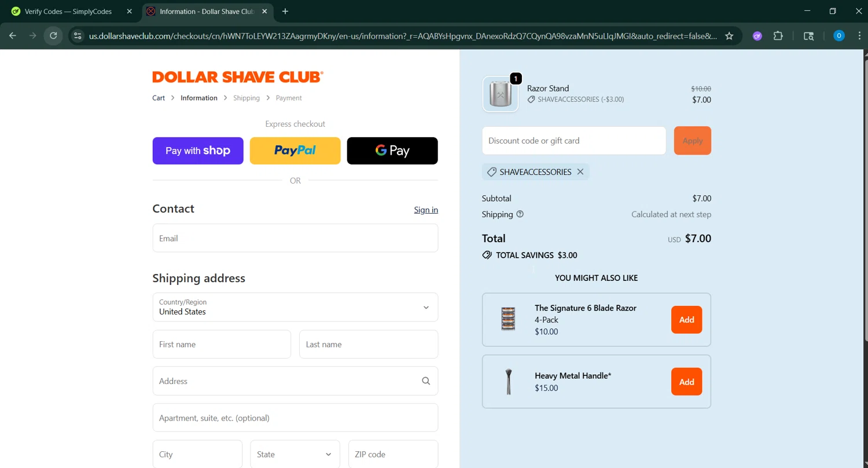Open Chrome three-dot menu

(859, 36)
